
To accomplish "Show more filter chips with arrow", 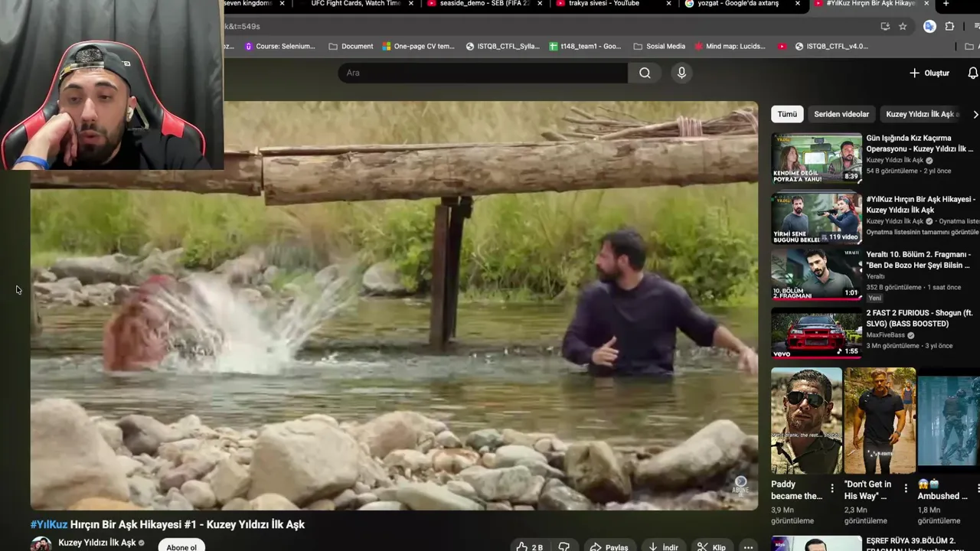I will click(975, 114).
